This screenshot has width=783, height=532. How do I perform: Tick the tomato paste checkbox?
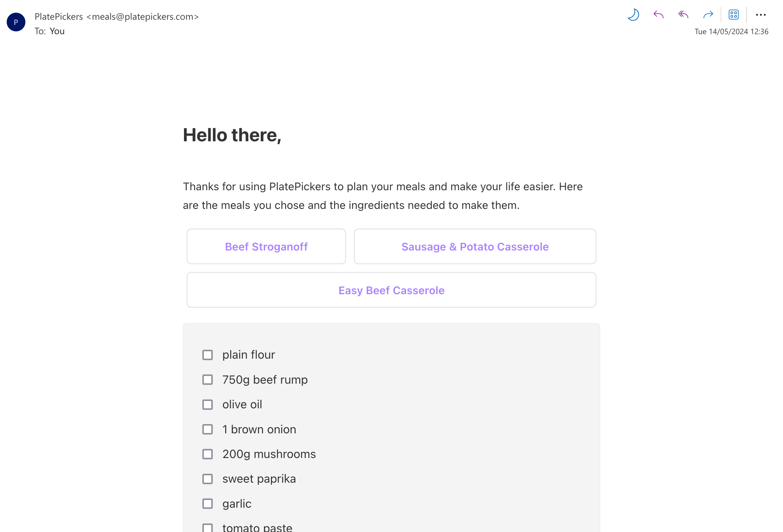[208, 528]
